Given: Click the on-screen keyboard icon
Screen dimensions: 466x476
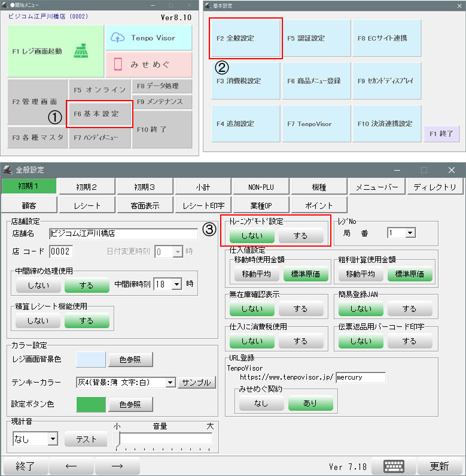Looking at the screenshot, I should pos(393,466).
